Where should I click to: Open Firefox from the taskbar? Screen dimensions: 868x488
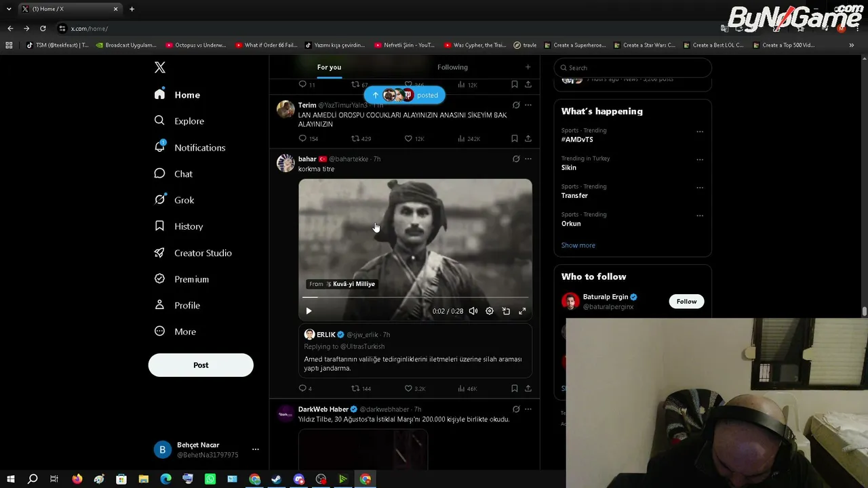pyautogui.click(x=77, y=479)
